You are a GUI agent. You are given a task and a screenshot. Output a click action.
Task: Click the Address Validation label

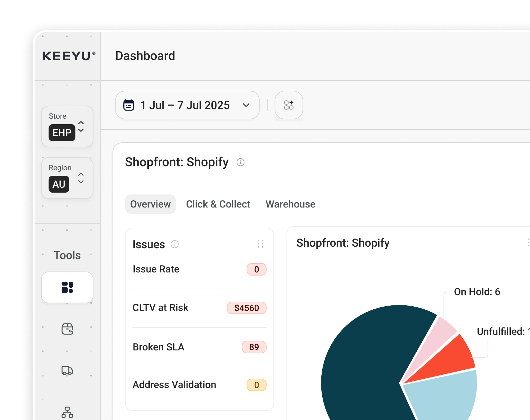click(x=174, y=385)
